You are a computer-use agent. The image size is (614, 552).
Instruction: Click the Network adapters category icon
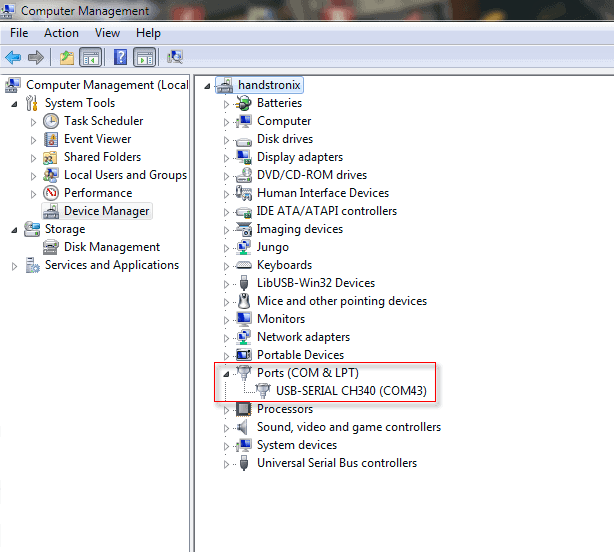[x=244, y=337]
